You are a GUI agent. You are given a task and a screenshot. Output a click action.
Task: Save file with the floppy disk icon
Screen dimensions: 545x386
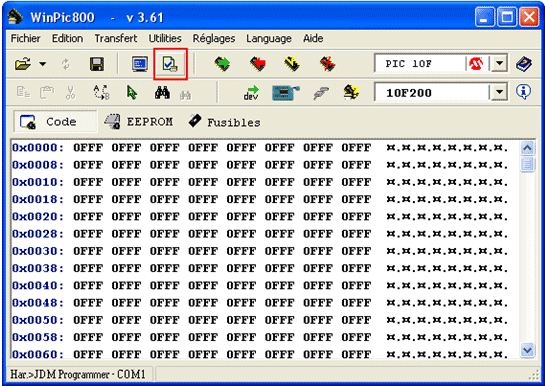97,64
